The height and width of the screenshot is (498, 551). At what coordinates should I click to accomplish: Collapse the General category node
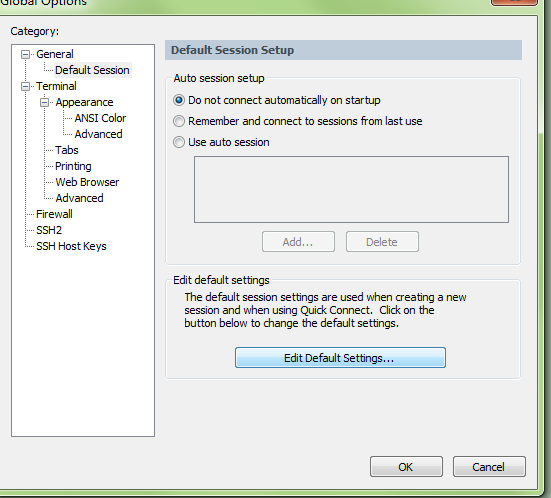25,54
